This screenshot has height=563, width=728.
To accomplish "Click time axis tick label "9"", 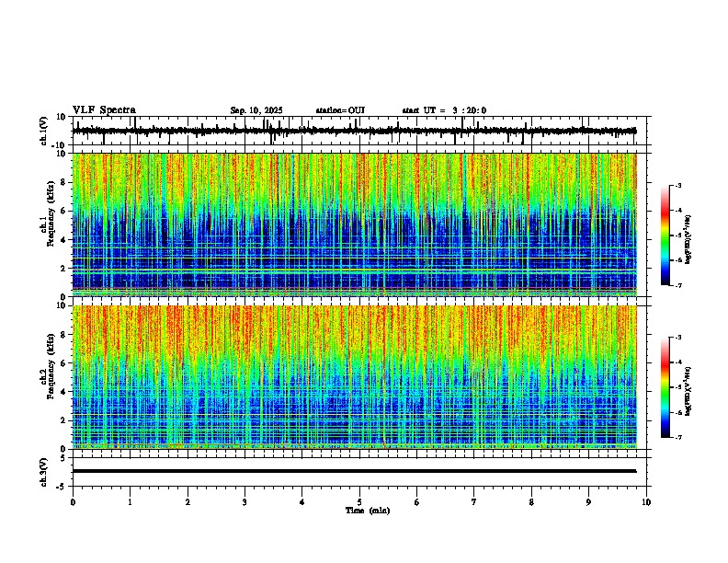I will tap(588, 502).
